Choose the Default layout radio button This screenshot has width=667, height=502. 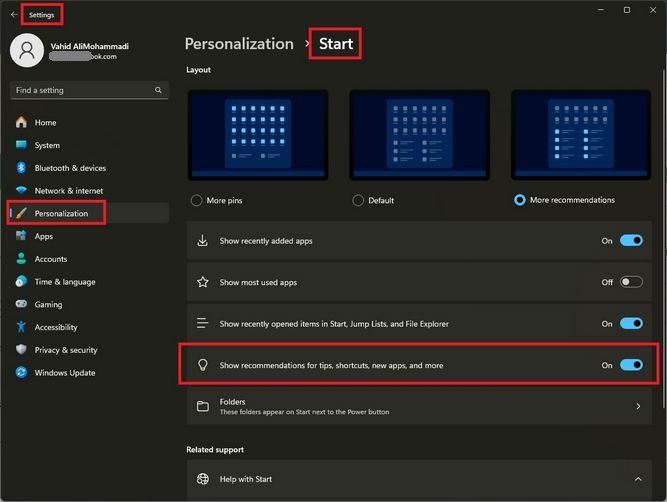[x=358, y=200]
